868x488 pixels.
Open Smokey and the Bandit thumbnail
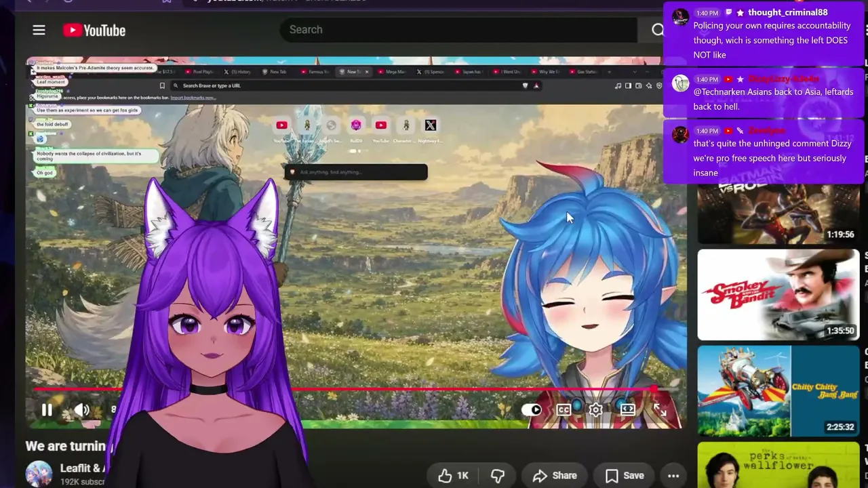coord(778,295)
